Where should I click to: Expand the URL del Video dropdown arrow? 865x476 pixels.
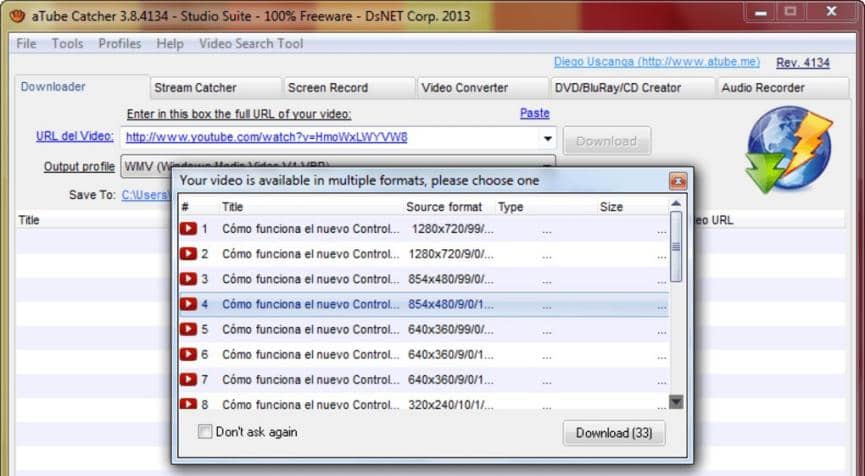pyautogui.click(x=547, y=138)
